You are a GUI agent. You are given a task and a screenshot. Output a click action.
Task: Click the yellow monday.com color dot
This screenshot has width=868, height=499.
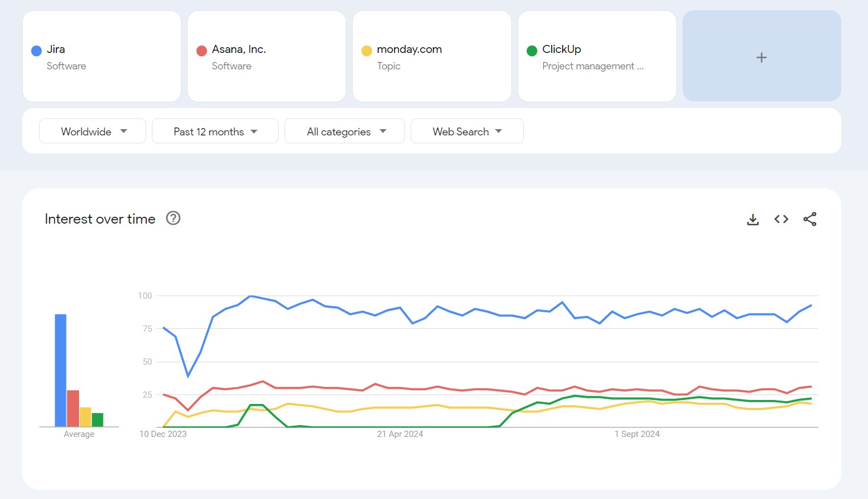click(x=367, y=51)
